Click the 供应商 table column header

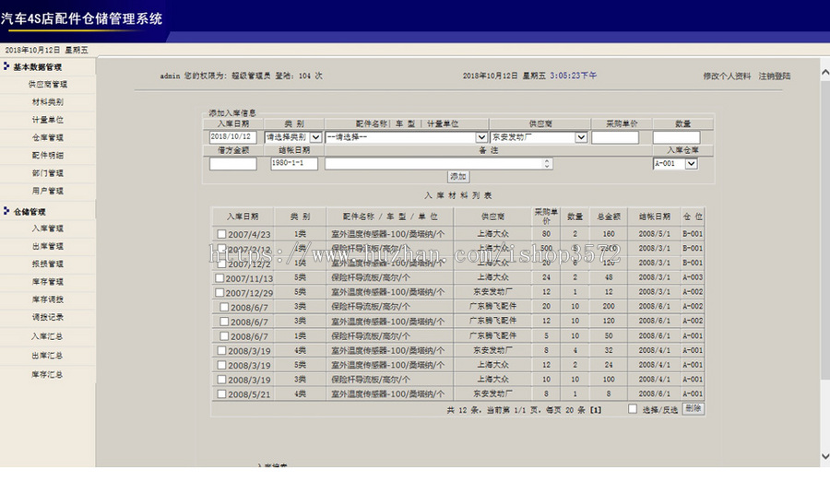pos(492,217)
